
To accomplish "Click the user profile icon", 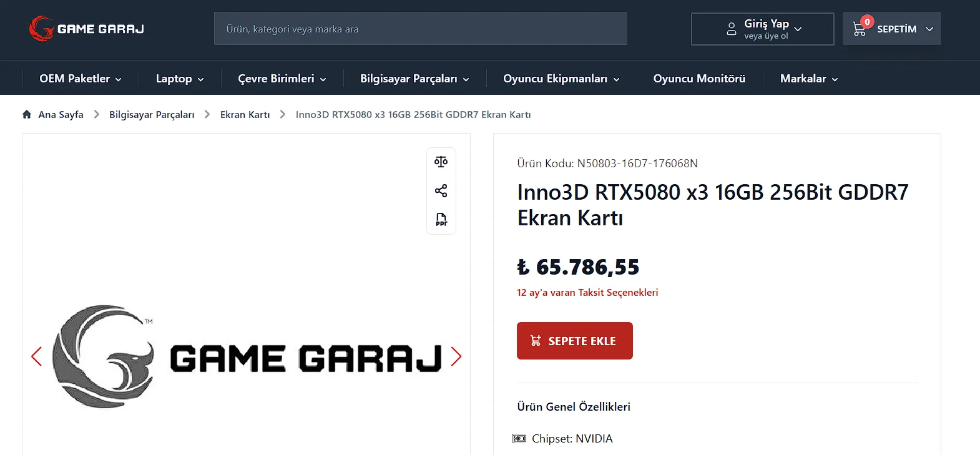I will (x=732, y=29).
